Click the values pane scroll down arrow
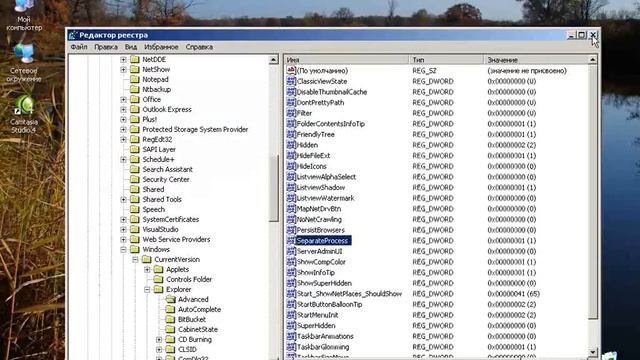This screenshot has width=640, height=360. 593,352
